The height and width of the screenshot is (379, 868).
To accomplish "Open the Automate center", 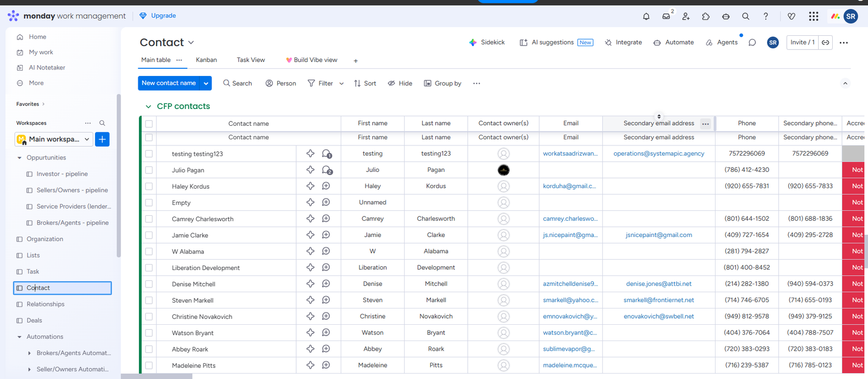I will (673, 42).
